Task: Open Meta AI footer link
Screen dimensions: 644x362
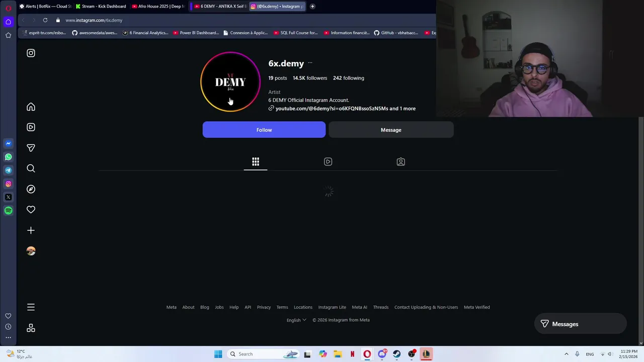Action: coord(359,307)
